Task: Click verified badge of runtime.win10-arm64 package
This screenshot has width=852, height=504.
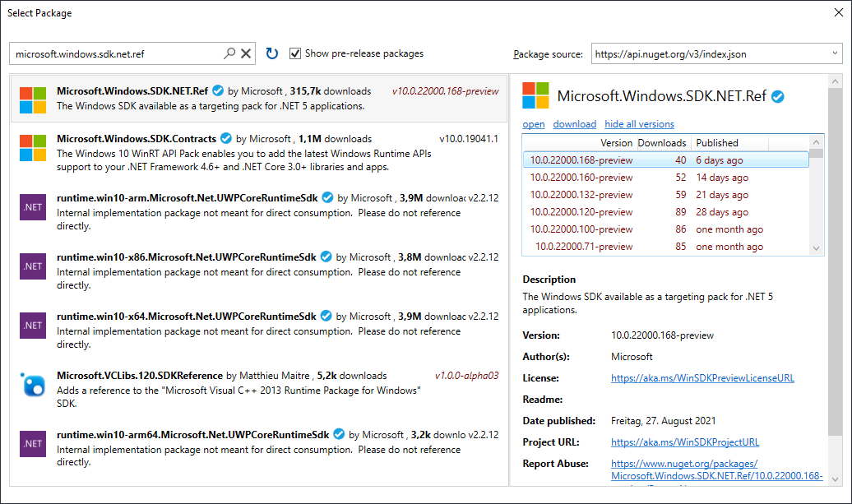Action: click(339, 434)
